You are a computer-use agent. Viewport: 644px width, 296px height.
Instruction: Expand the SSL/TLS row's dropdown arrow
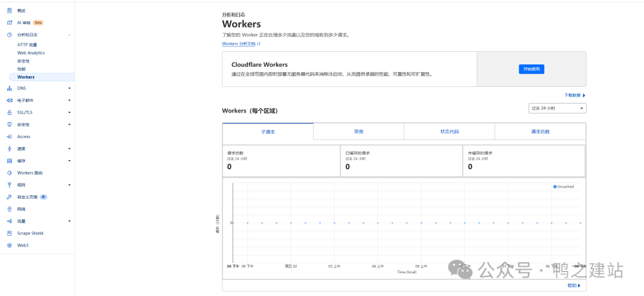(69, 113)
